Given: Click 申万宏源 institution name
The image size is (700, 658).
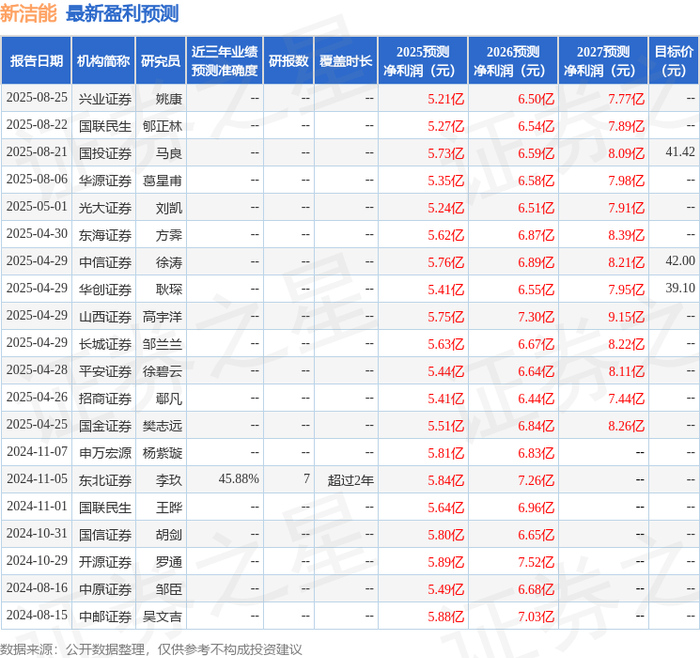Looking at the screenshot, I should pos(105,453).
